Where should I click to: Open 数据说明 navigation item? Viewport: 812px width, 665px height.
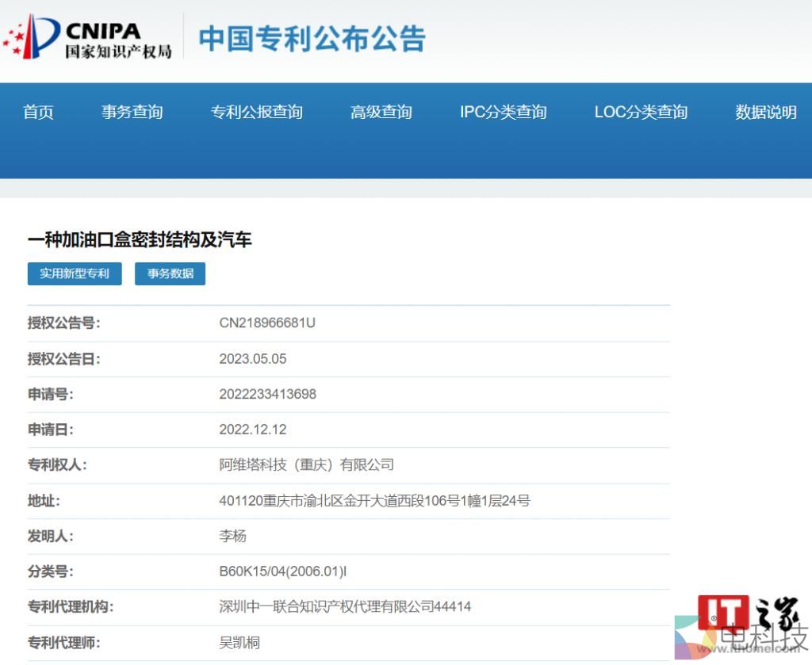tap(765, 113)
